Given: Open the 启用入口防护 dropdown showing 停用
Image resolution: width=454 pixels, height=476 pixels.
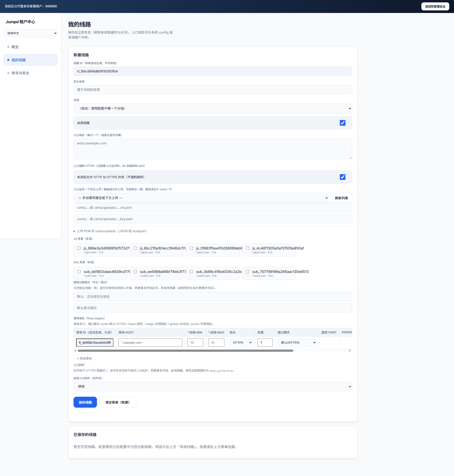Looking at the screenshot, I should click(213, 386).
